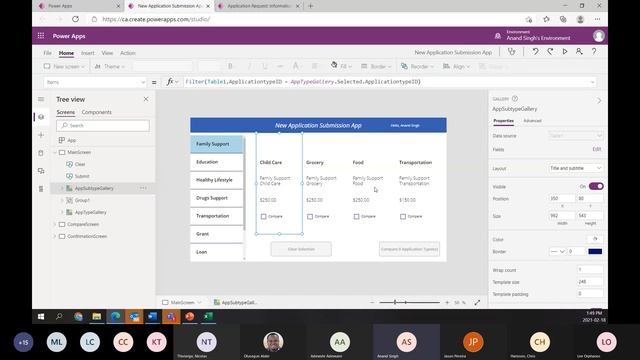Open the notifications bell icon

[498, 36]
